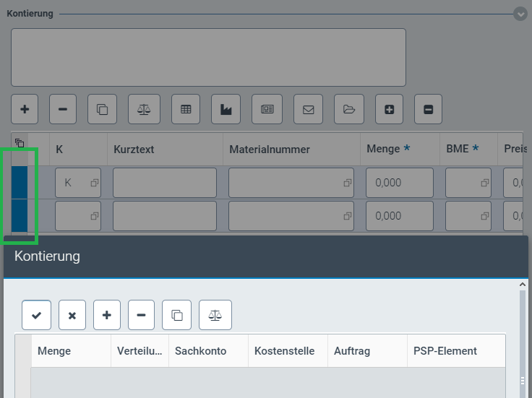Image resolution: width=532 pixels, height=398 pixels.
Task: Click the Sachkonto column header in the dialog
Action: coord(200,351)
